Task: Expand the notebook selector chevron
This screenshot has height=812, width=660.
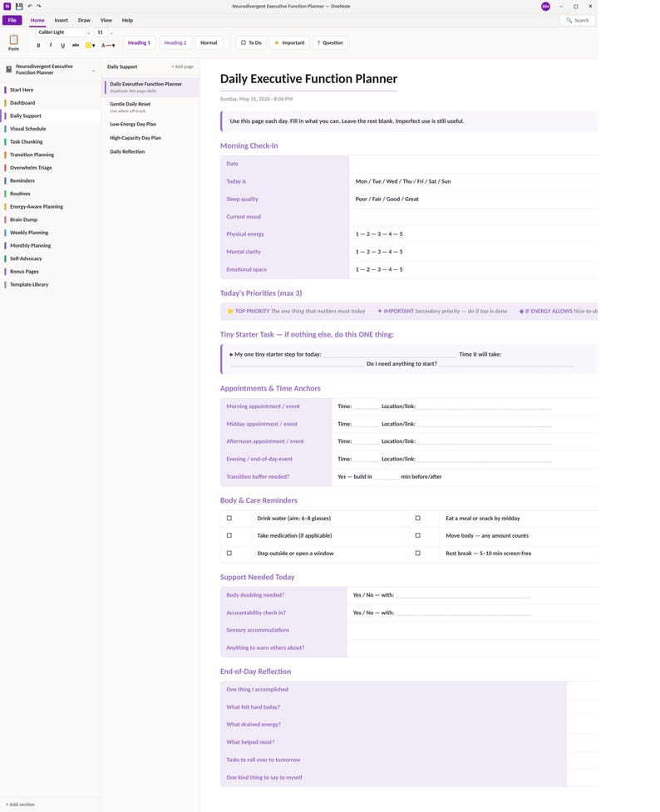Action: (94, 71)
